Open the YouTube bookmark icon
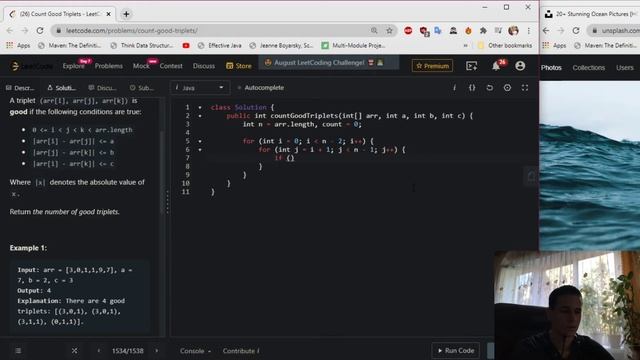 pyautogui.click(x=186, y=45)
